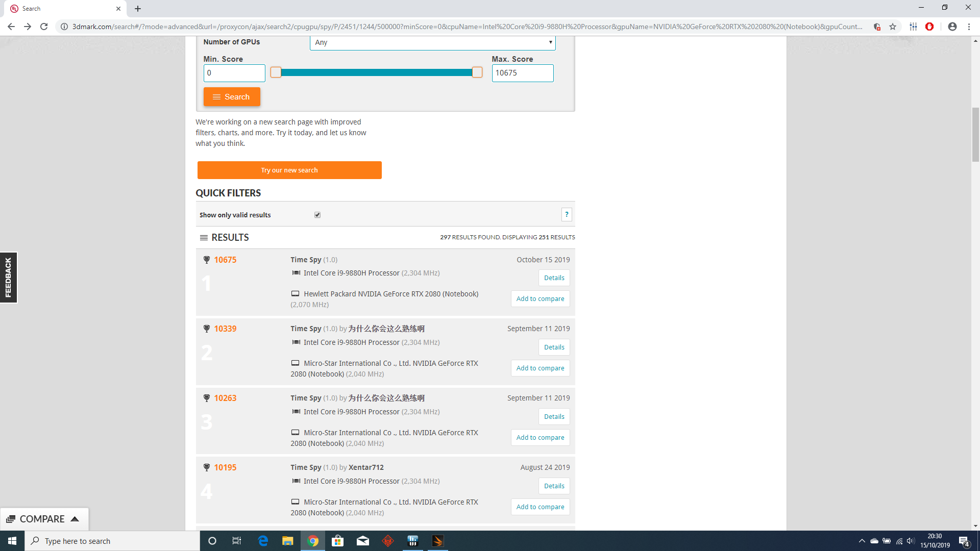Screen dimensions: 980x551
Task: Reload the 3dmark search page
Action: click(44, 27)
